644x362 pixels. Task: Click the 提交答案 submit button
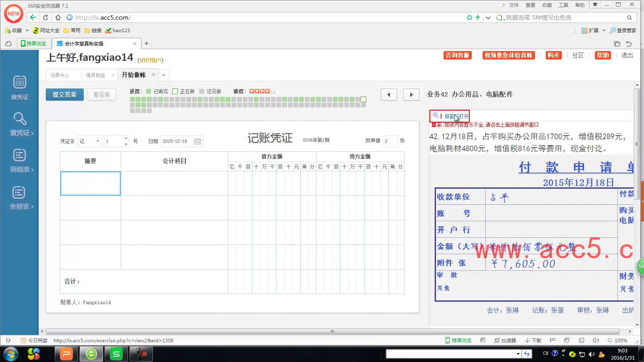[64, 95]
